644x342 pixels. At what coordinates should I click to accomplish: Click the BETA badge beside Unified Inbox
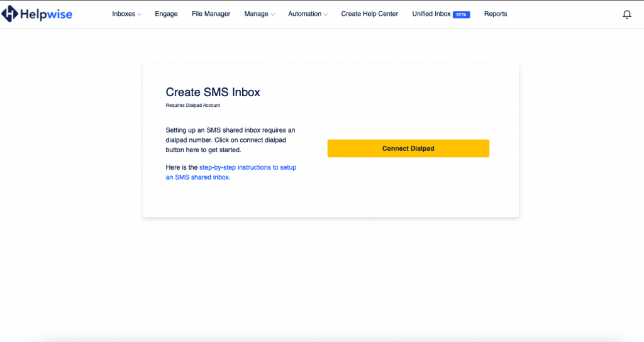461,14
